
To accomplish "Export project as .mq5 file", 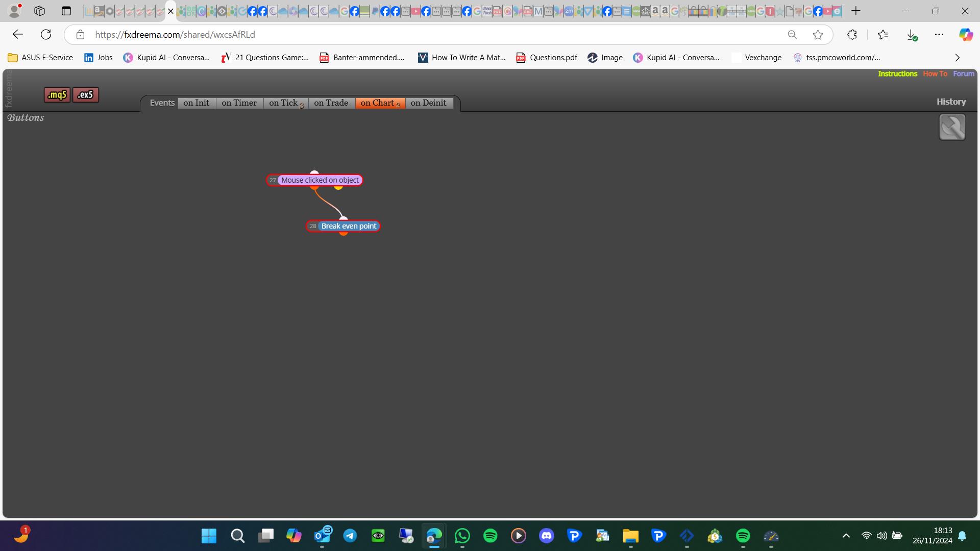I will (x=57, y=95).
